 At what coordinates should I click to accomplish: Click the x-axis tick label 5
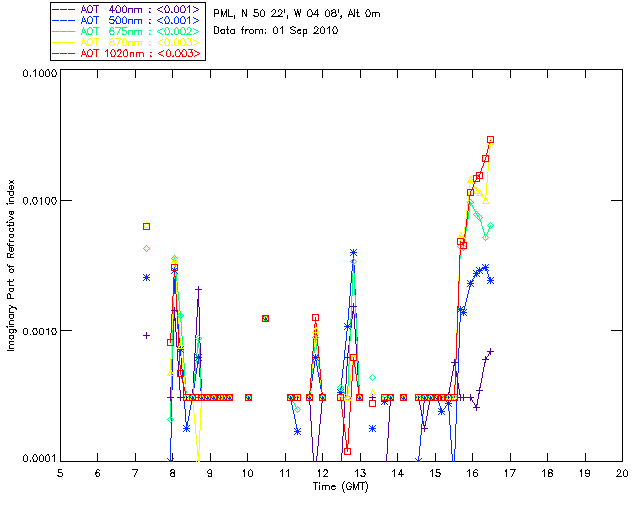click(x=60, y=473)
